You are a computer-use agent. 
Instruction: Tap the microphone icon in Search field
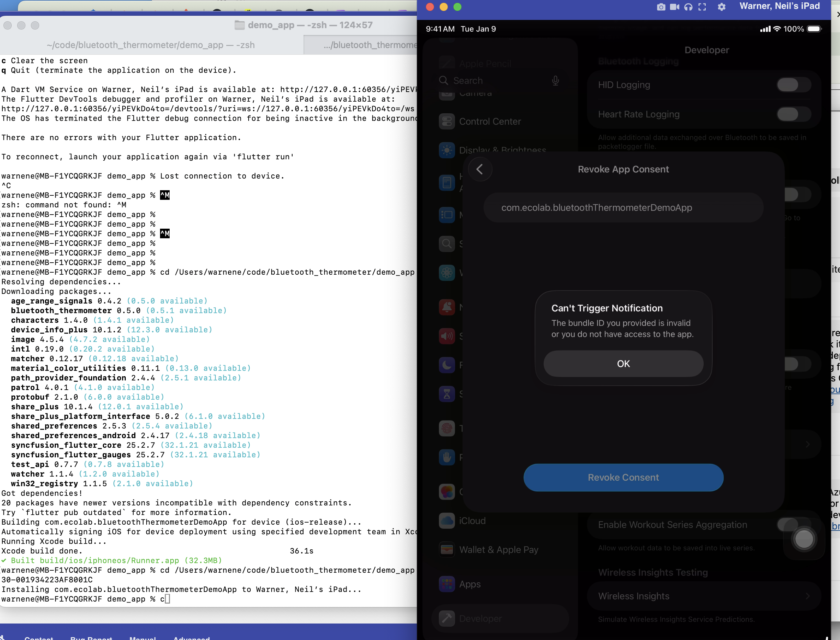(555, 80)
